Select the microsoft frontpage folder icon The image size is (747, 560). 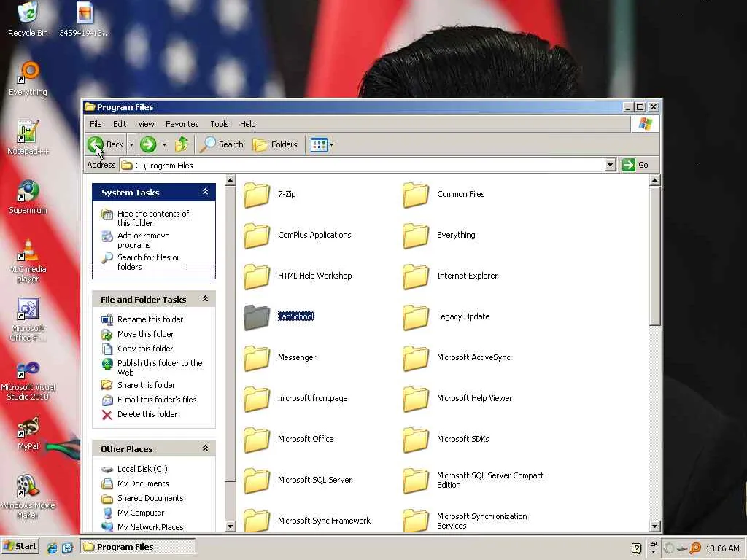[257, 399]
